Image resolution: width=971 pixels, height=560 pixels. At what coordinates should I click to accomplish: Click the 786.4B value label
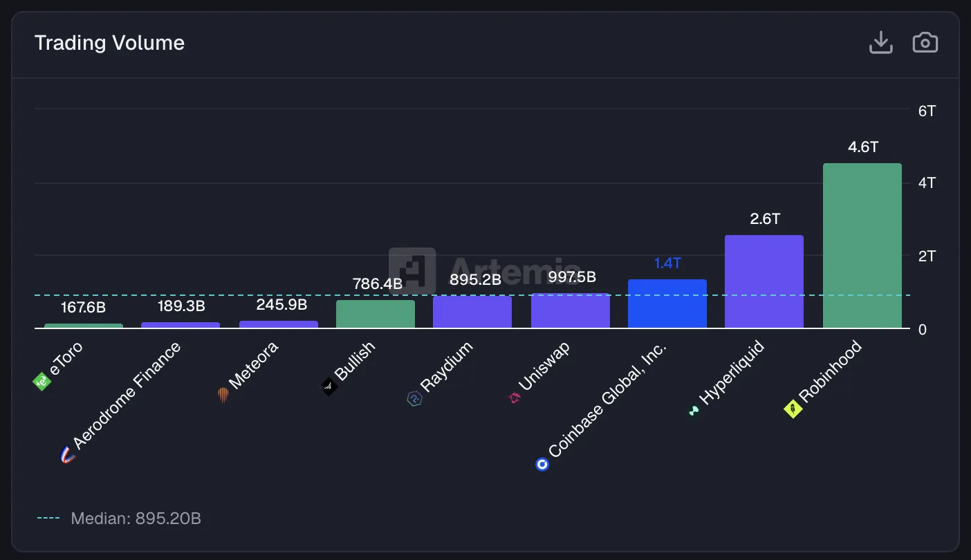tap(376, 283)
